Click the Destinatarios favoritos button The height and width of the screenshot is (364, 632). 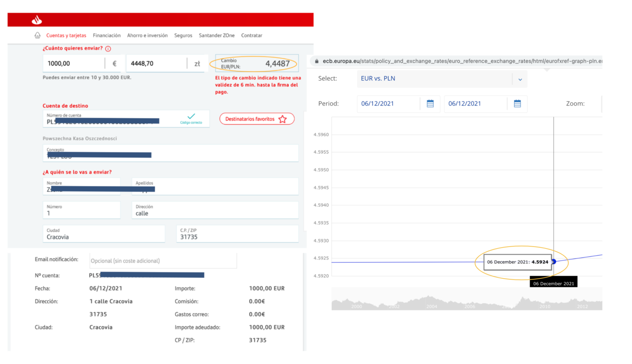[250, 119]
